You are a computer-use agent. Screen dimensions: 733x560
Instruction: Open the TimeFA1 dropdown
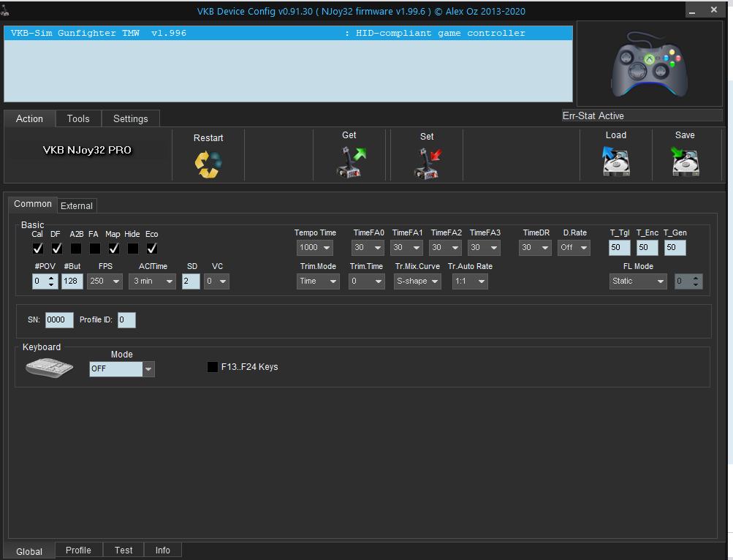(x=406, y=248)
